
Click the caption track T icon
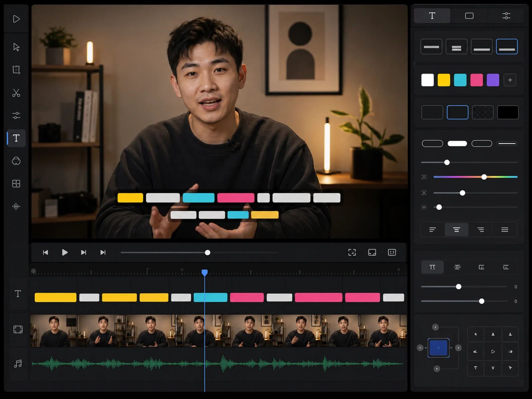(x=18, y=294)
